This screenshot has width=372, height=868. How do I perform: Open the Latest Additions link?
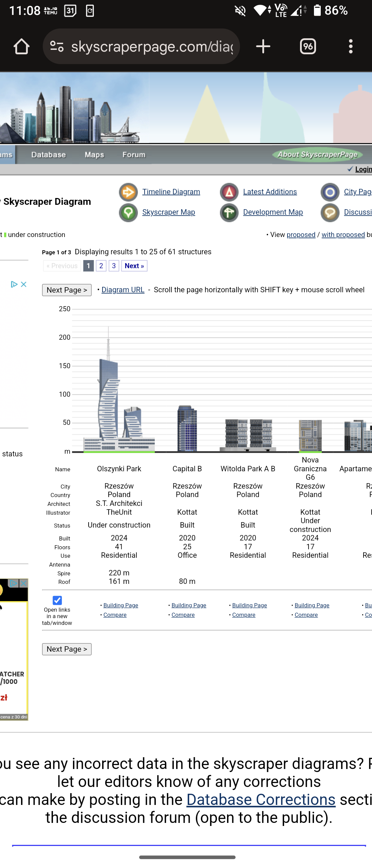pyautogui.click(x=270, y=192)
